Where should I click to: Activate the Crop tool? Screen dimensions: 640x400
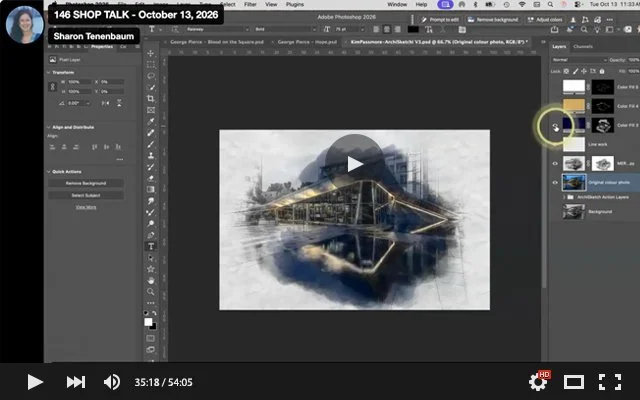151,99
